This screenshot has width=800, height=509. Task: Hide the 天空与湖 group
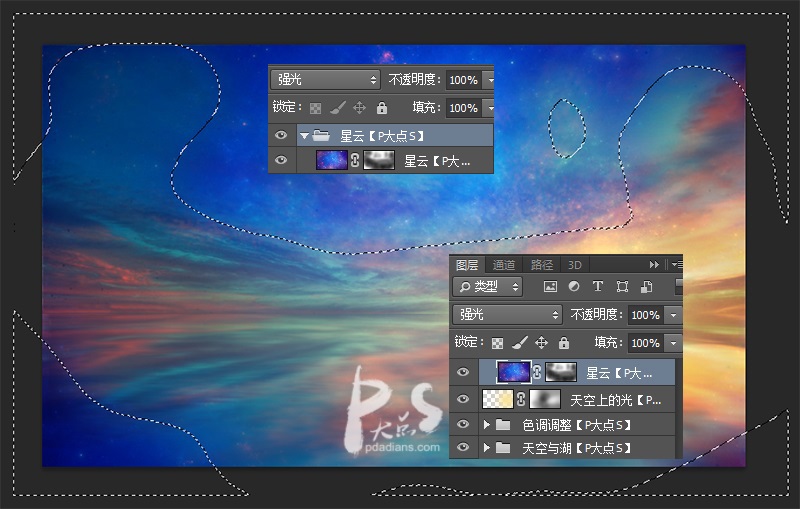point(463,447)
